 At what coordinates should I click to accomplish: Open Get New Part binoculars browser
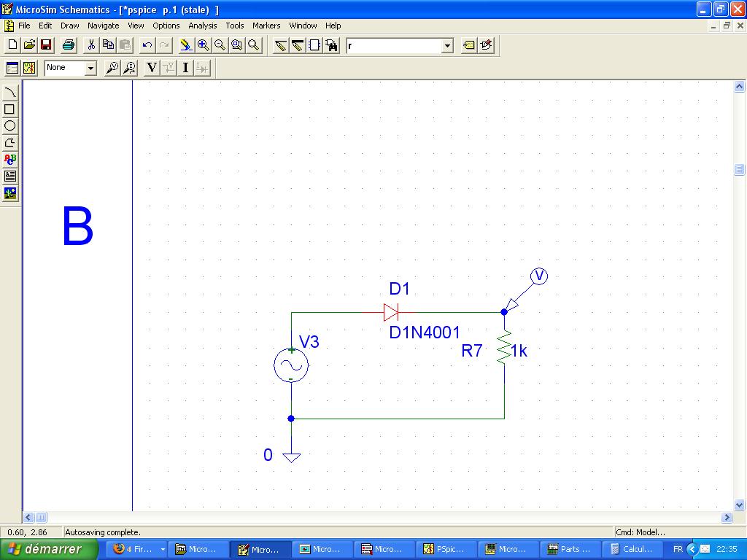pyautogui.click(x=332, y=45)
